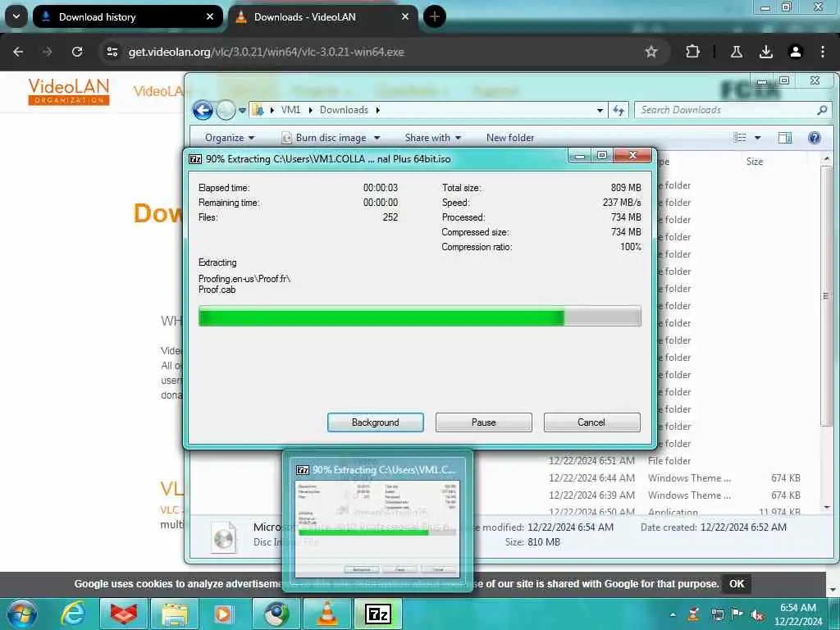Click the Explorer search magnifier icon
The width and height of the screenshot is (840, 630).
click(822, 110)
